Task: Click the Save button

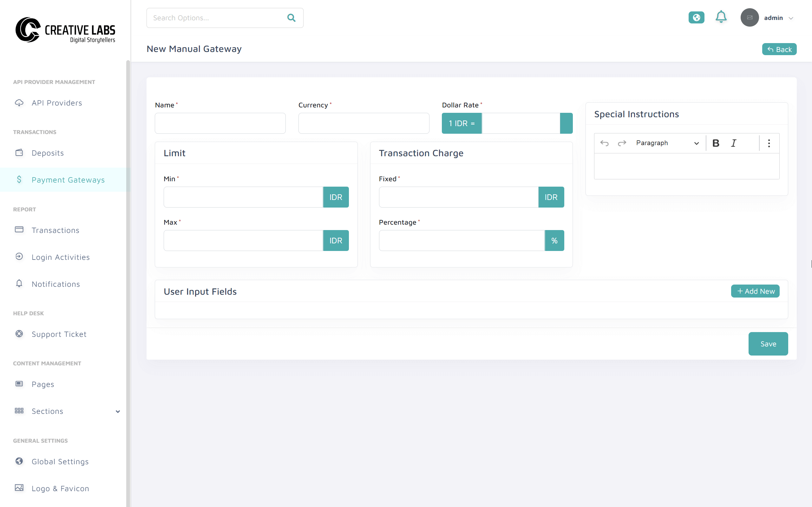Action: 768,343
